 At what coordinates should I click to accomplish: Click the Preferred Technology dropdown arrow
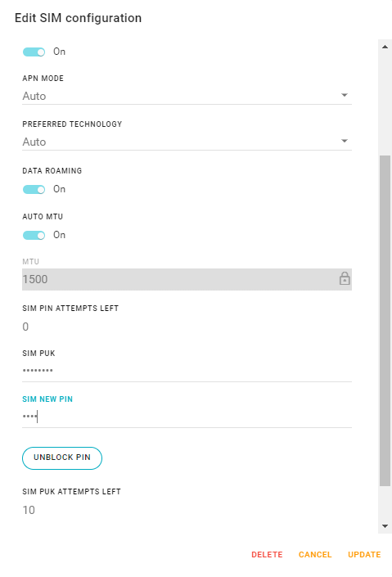tap(345, 141)
